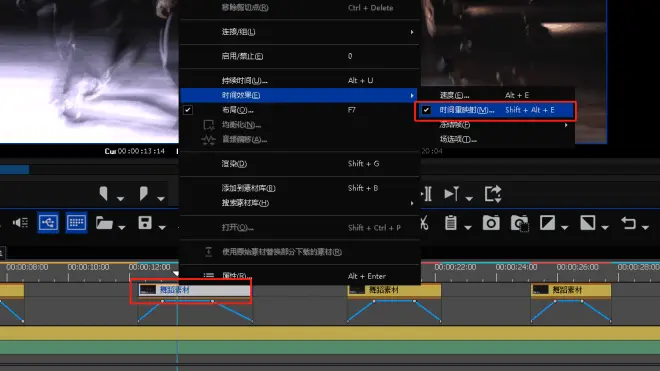
Task: Click the Save Project floppy disk icon
Action: point(145,223)
